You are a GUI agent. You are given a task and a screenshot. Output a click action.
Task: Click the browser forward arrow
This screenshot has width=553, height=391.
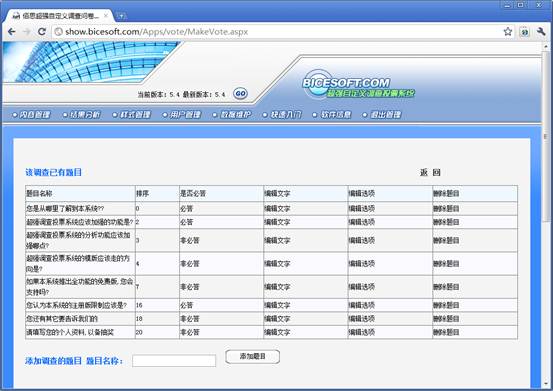(x=26, y=32)
